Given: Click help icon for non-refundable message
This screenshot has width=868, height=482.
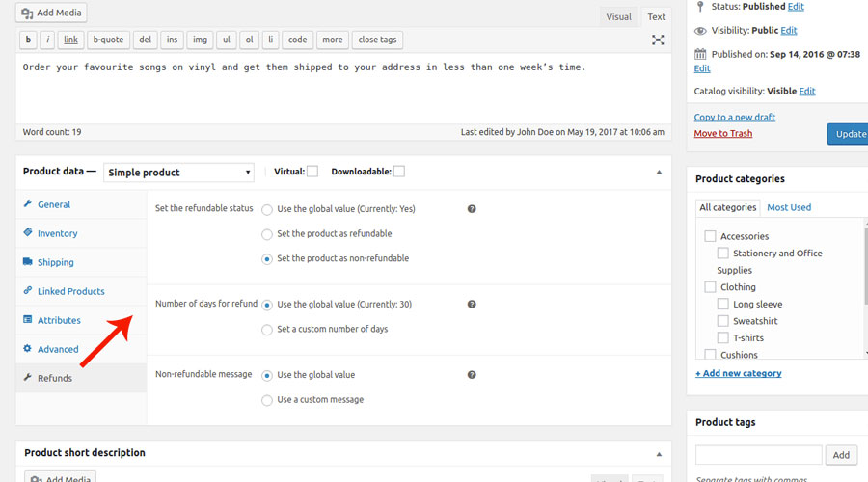Looking at the screenshot, I should tap(472, 375).
